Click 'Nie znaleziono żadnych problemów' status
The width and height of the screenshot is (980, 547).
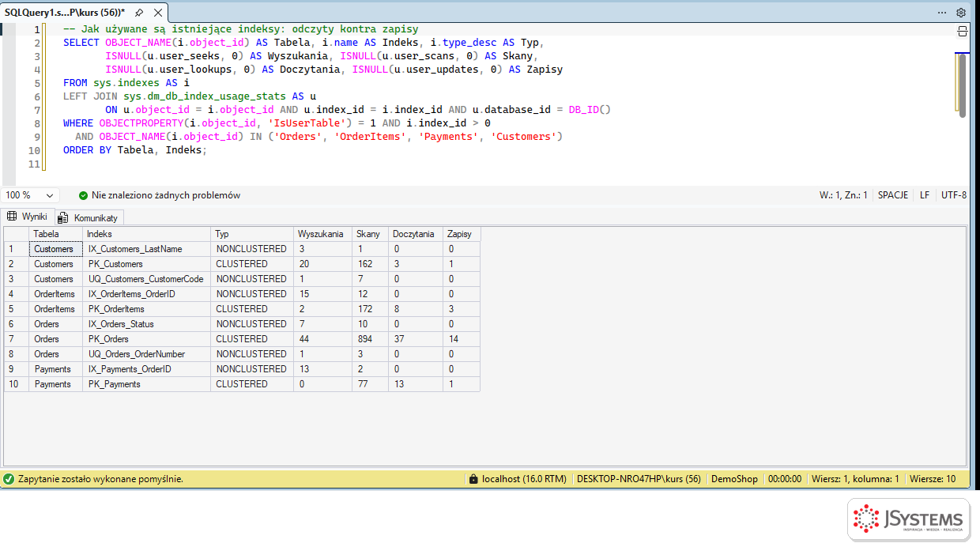pyautogui.click(x=166, y=195)
